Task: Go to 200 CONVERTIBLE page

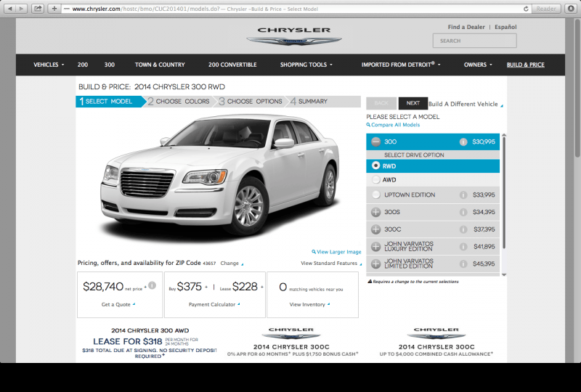Action: (x=232, y=65)
